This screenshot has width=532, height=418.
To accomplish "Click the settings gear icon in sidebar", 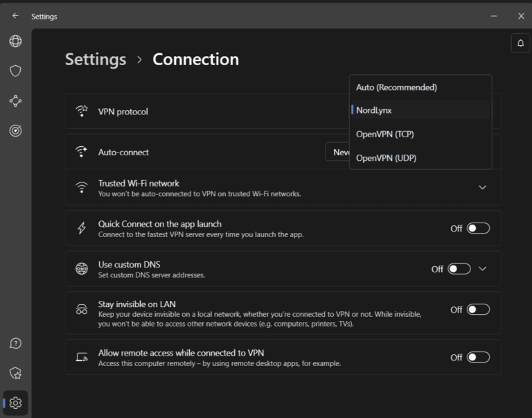I will coord(15,403).
